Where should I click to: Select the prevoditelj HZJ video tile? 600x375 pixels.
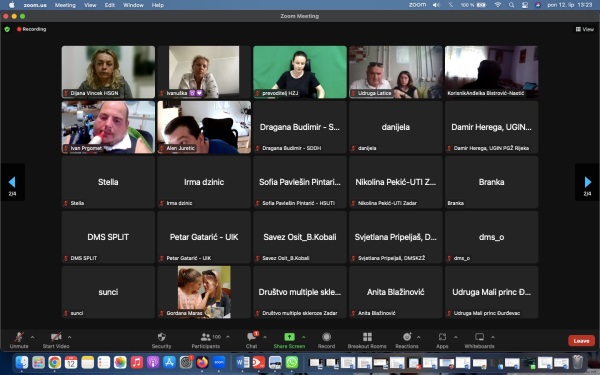coord(300,72)
